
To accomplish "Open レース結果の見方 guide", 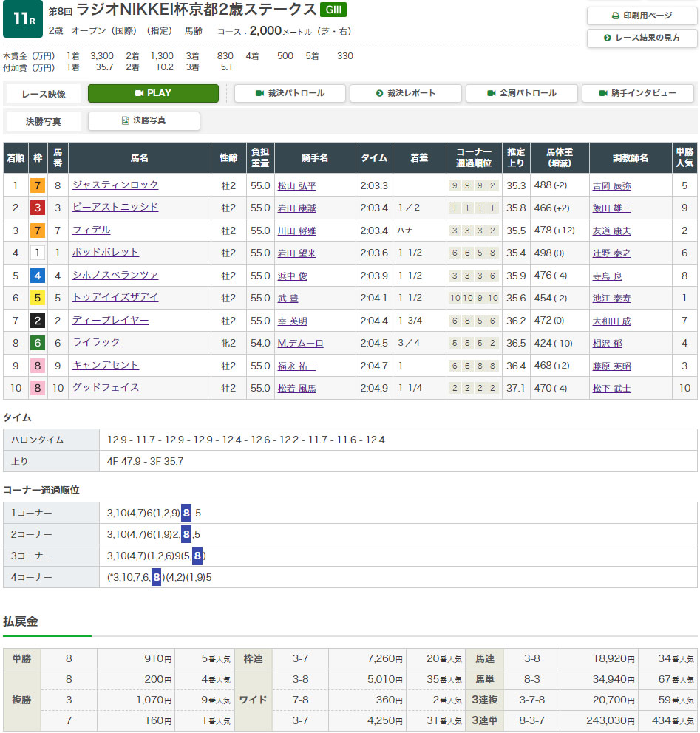I will coord(642,38).
